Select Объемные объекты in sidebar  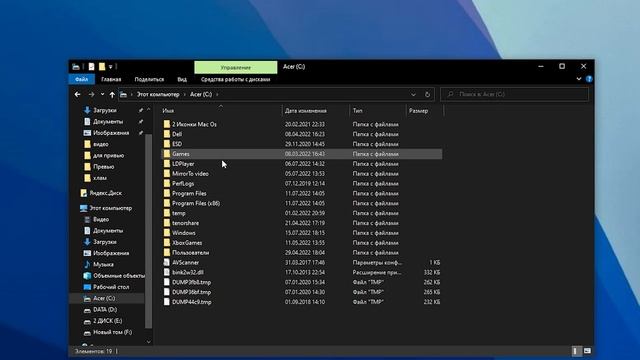[x=119, y=276]
